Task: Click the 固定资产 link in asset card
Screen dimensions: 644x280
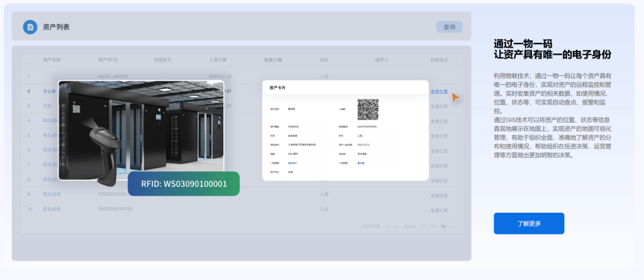Action: [292, 163]
